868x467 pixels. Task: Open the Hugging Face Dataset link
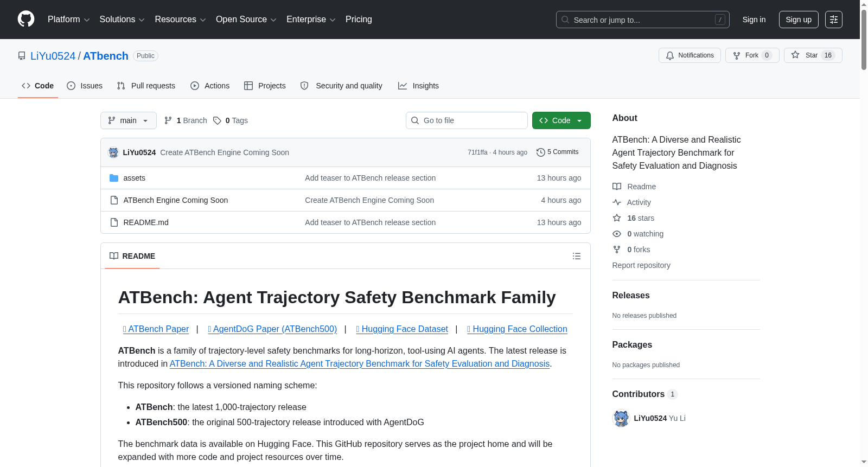(x=402, y=329)
